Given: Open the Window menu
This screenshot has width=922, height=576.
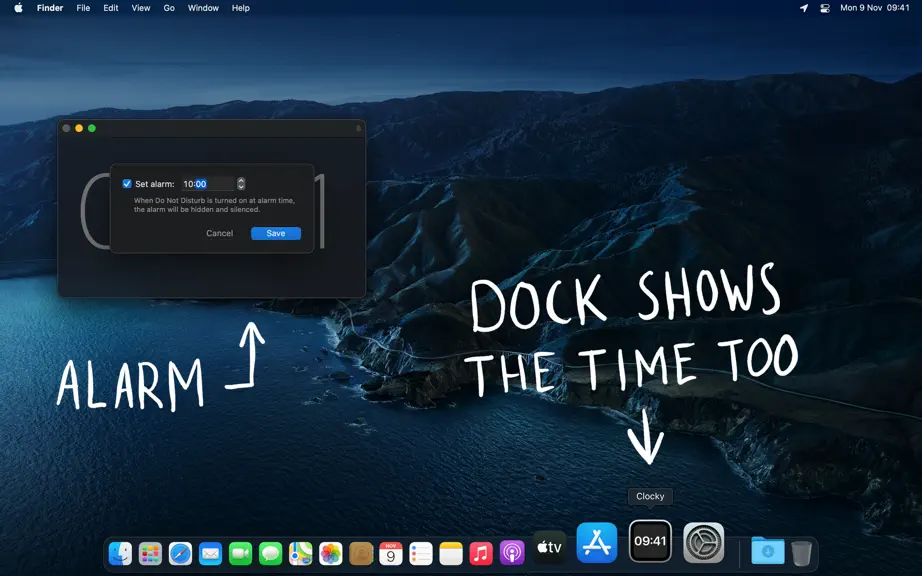Looking at the screenshot, I should [x=203, y=8].
